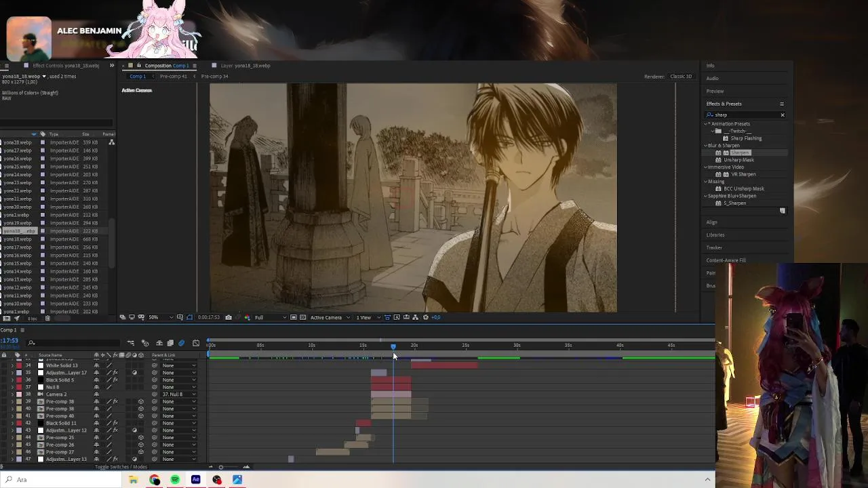Click Toggle Switches / Modes button
Image resolution: width=868 pixels, height=488 pixels.
[x=121, y=467]
